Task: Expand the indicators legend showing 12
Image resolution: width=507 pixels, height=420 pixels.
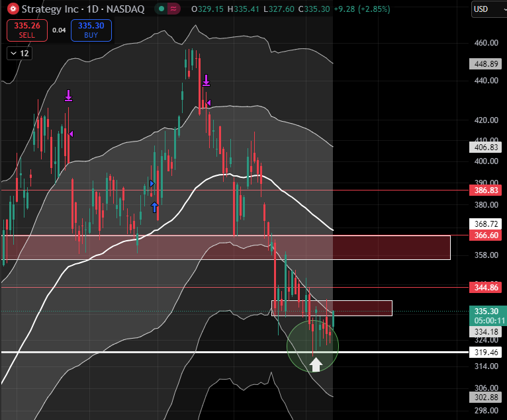Action: tap(20, 54)
